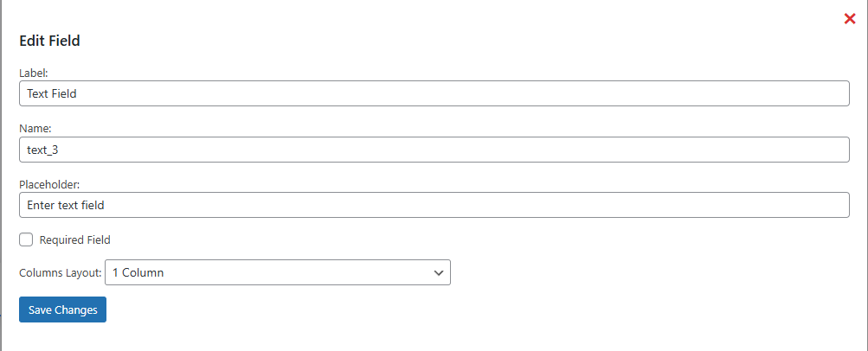Image resolution: width=868 pixels, height=351 pixels.
Task: Click the chevron arrow of Columns Layout
Action: tap(438, 272)
